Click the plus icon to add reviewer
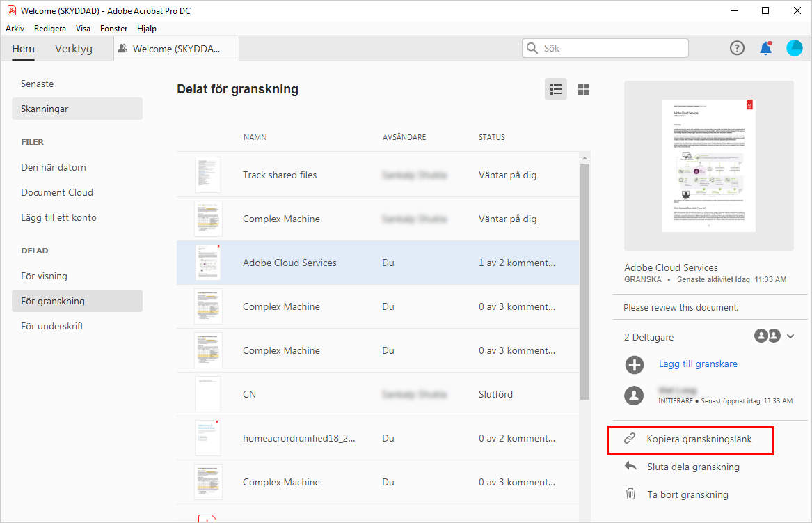 [x=635, y=365]
